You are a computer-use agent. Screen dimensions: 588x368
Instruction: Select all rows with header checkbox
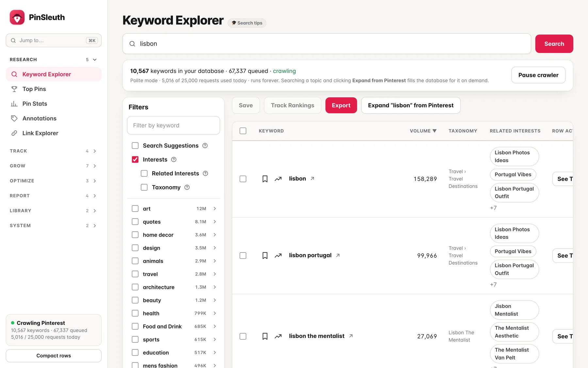coord(243,131)
